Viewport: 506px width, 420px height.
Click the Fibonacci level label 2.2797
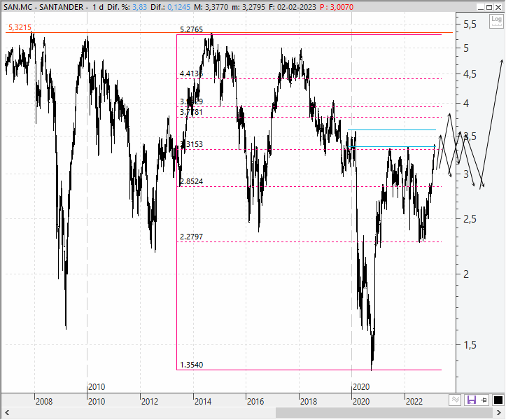coord(191,237)
